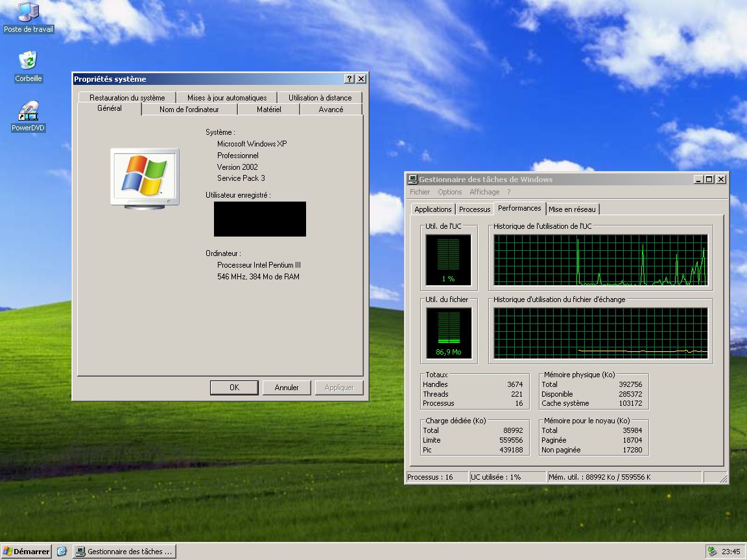The height and width of the screenshot is (560, 747).
Task: Click the Pic value 439188
Action: point(511,450)
